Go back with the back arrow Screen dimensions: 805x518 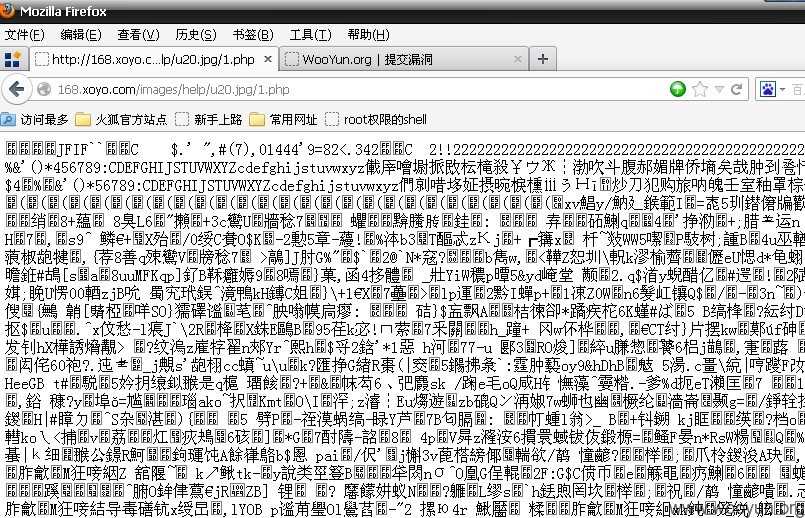(x=17, y=89)
